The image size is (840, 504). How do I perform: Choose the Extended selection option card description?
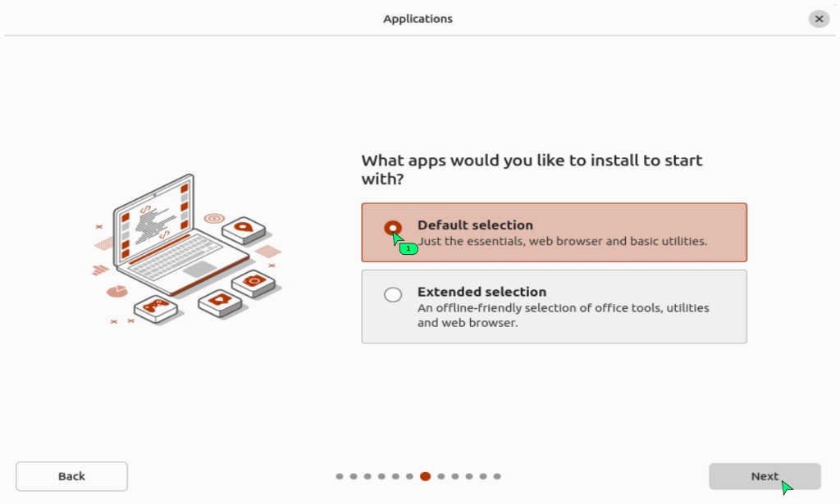click(x=563, y=316)
